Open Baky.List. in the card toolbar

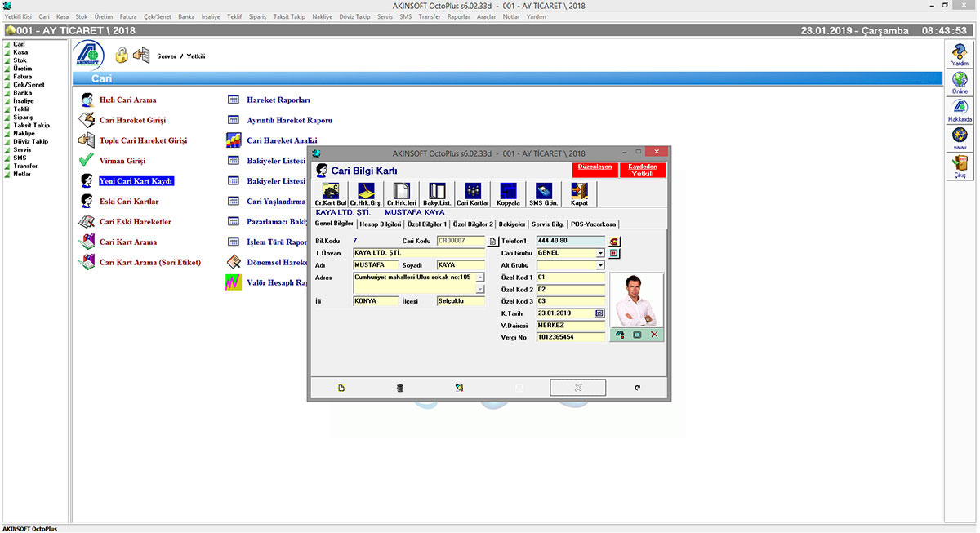tap(437, 194)
